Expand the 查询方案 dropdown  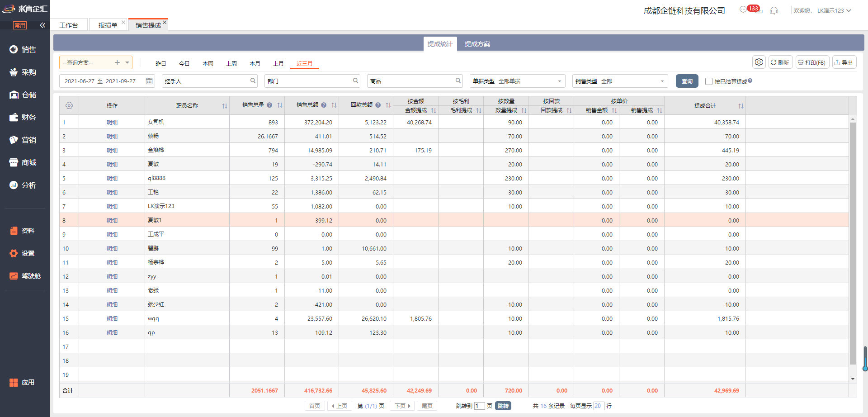[x=127, y=62]
